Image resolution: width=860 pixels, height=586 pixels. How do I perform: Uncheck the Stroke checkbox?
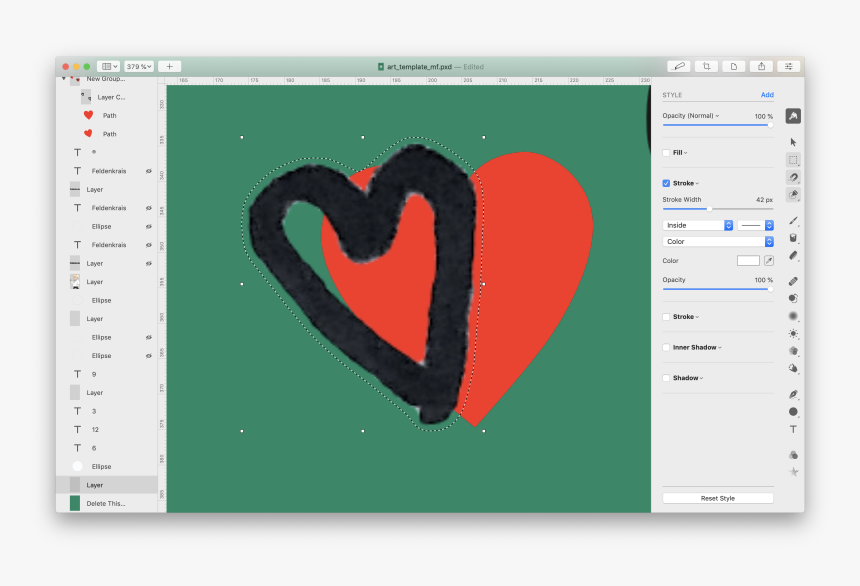[x=666, y=183]
